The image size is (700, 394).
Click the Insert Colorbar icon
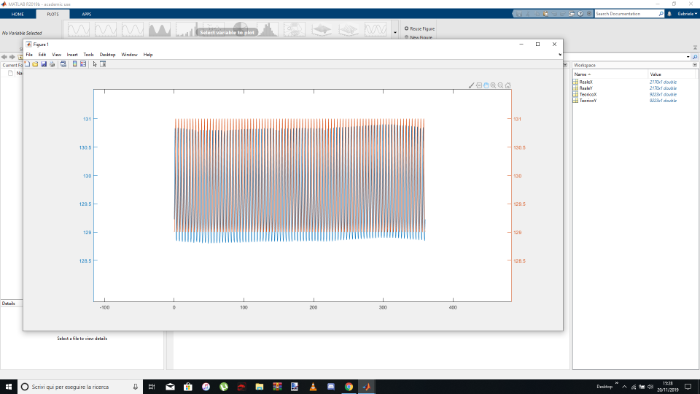pos(75,64)
